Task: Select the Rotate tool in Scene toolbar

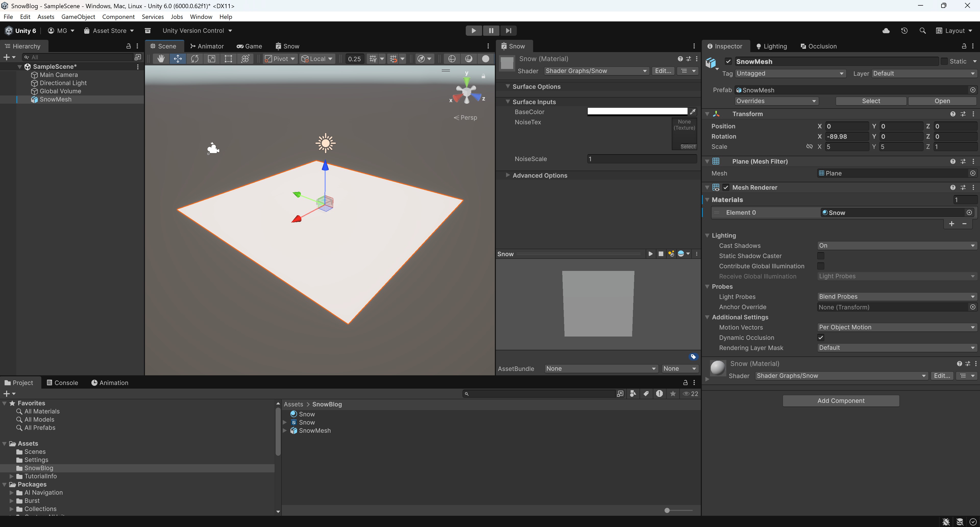Action: pyautogui.click(x=194, y=58)
